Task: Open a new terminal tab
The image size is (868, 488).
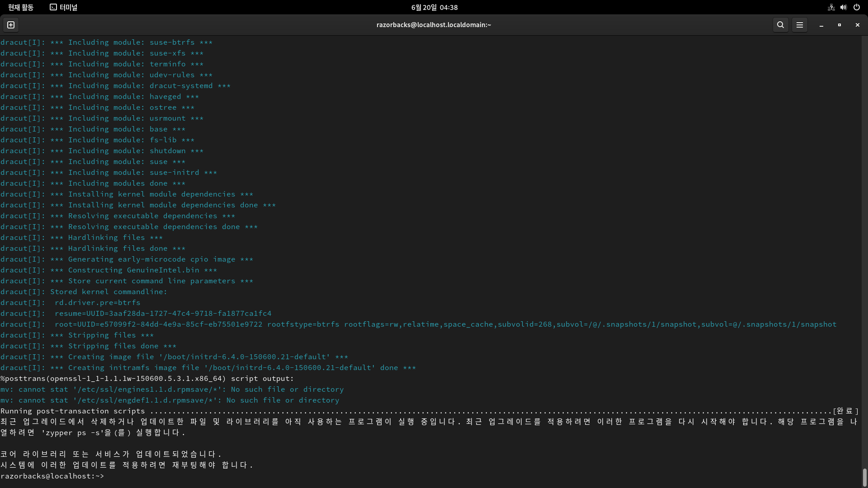Action: tap(11, 25)
